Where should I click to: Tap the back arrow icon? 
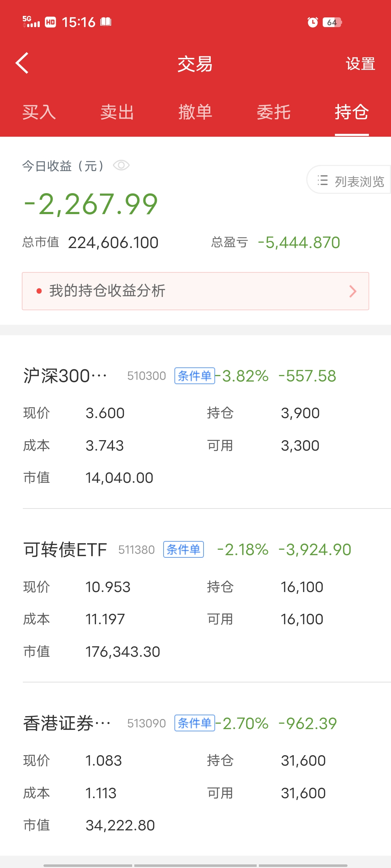pos(22,63)
